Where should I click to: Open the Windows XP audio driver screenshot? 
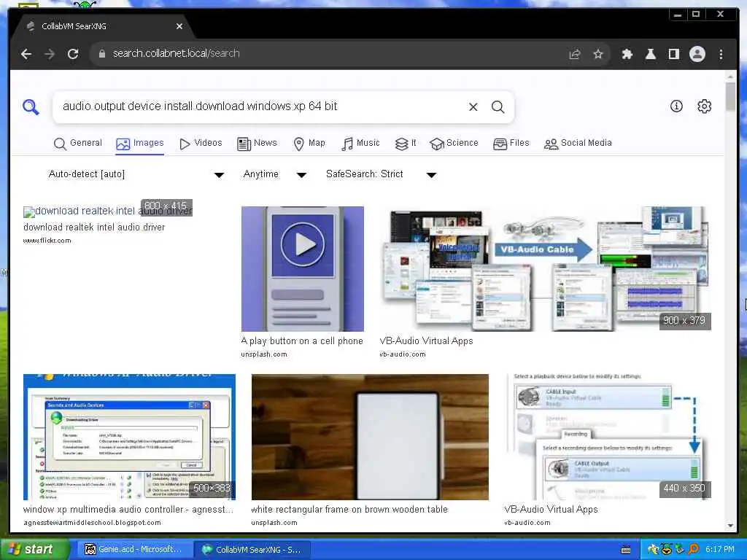point(129,437)
